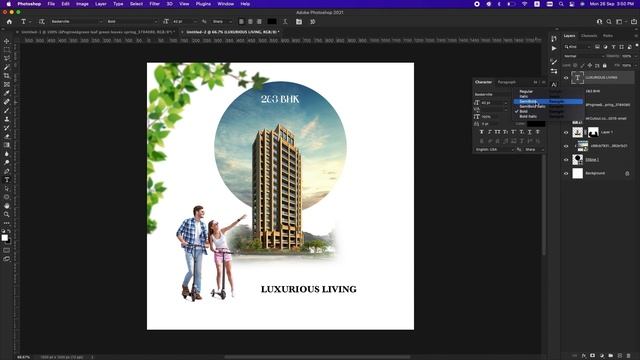
Task: Select the Blur tool
Action: (7, 154)
